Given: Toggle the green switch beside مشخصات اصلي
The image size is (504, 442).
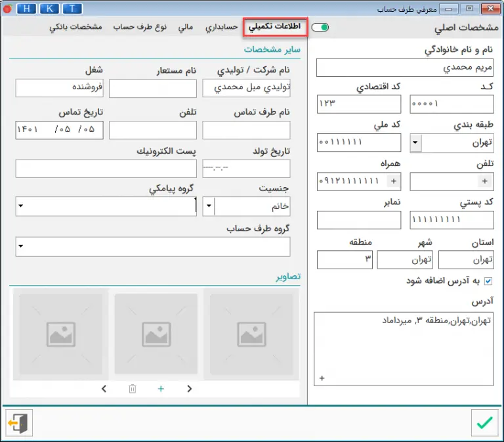Looking at the screenshot, I should (x=320, y=28).
